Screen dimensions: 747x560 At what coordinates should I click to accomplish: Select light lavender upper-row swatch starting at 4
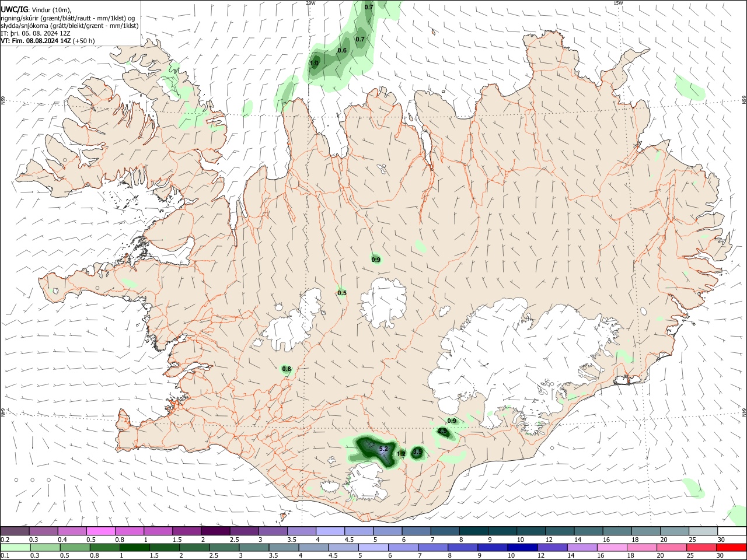coord(330,531)
